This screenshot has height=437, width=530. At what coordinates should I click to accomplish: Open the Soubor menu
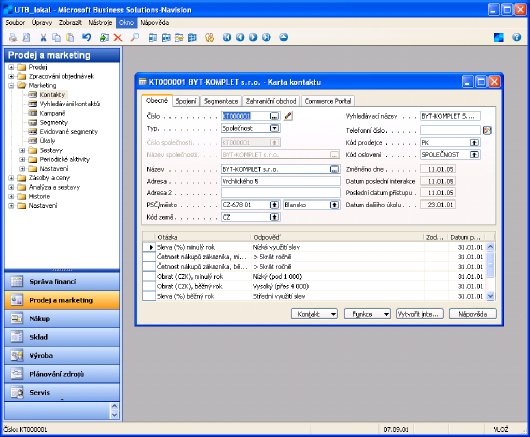(x=15, y=23)
